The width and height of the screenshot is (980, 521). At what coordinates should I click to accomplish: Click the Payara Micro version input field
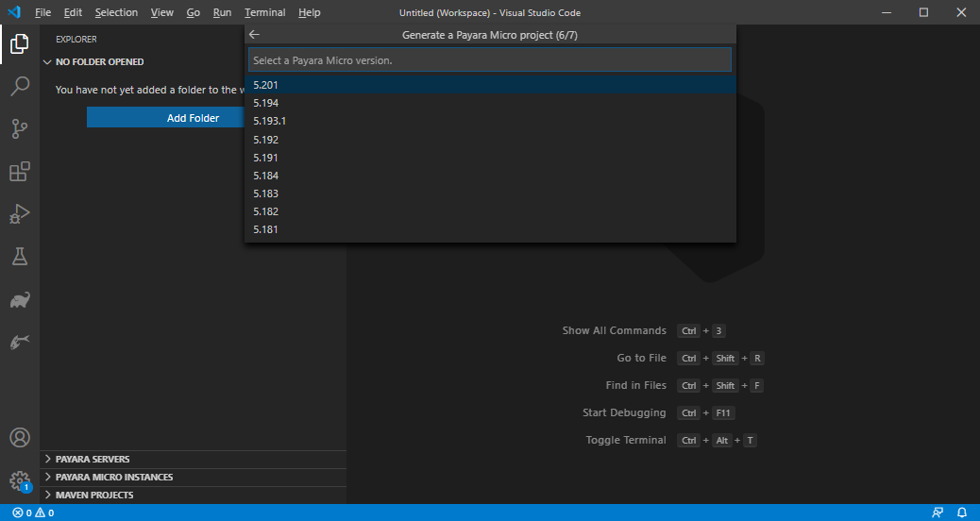pyautogui.click(x=489, y=60)
